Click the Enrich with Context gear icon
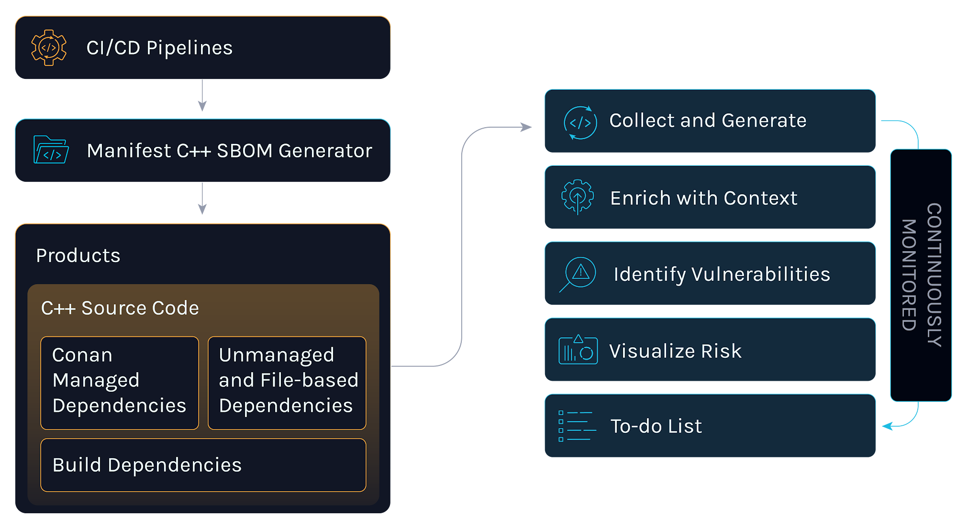 point(578,197)
